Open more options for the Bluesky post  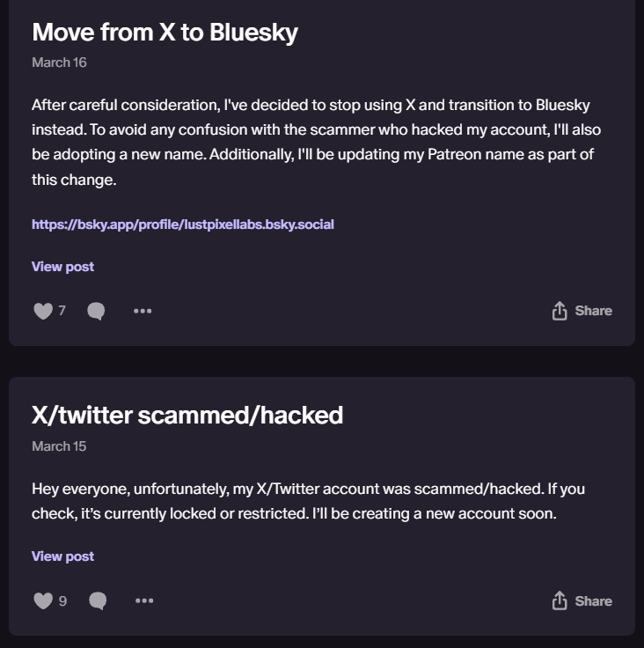tap(143, 311)
